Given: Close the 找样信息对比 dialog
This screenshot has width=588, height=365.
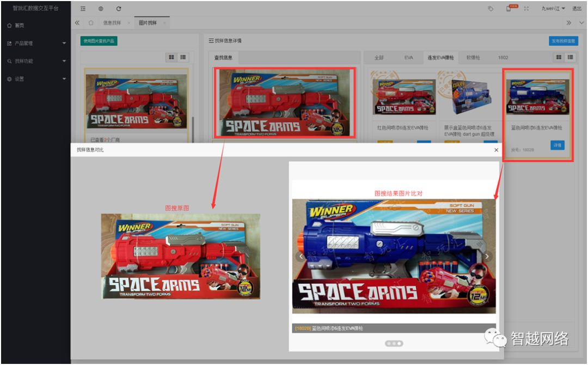Looking at the screenshot, I should coord(496,150).
